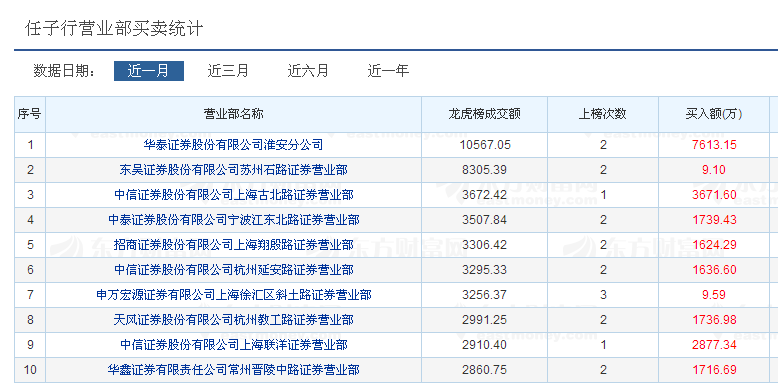Click serial number 10 cell

30,370
